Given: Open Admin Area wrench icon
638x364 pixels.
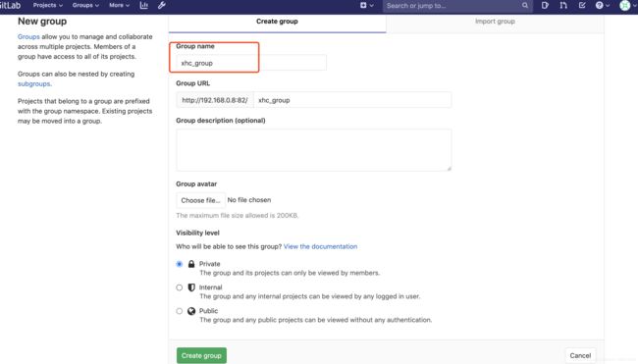Looking at the screenshot, I should (x=162, y=5).
